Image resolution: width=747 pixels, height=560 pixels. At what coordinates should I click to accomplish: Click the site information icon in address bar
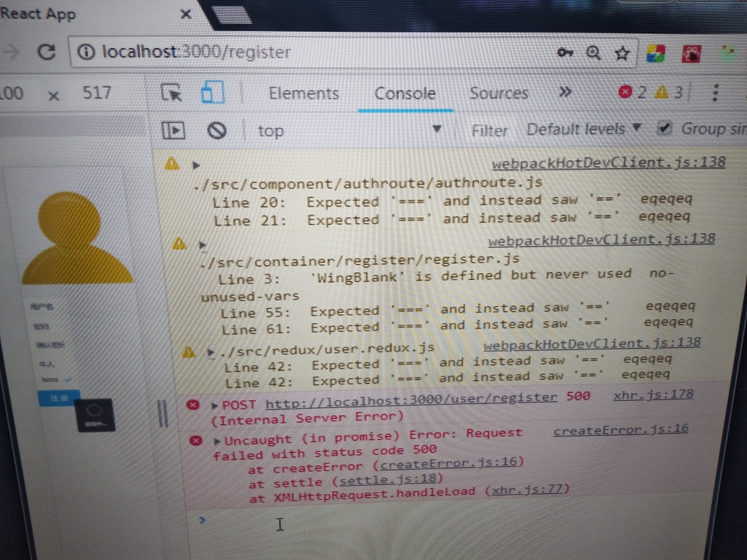point(86,51)
